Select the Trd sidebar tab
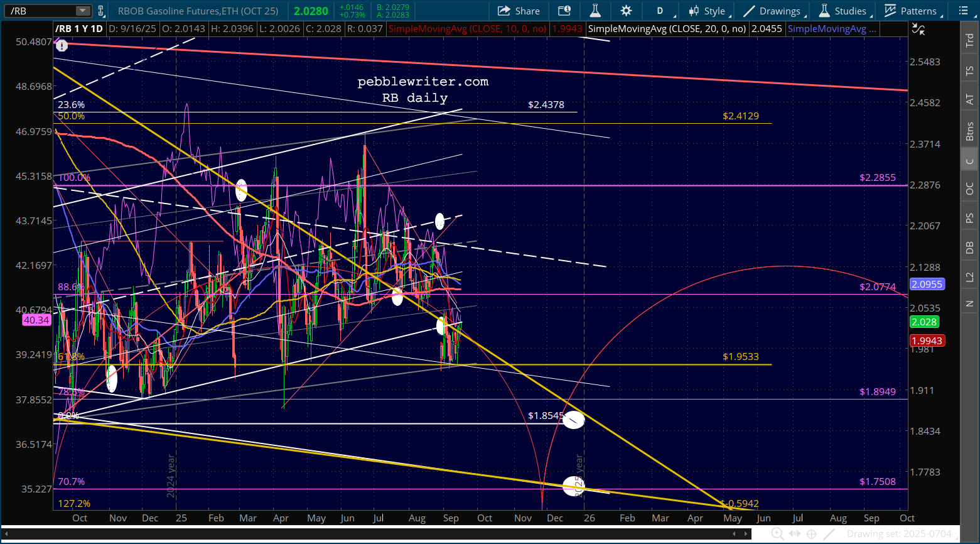Image resolution: width=980 pixels, height=544 pixels. (970, 40)
